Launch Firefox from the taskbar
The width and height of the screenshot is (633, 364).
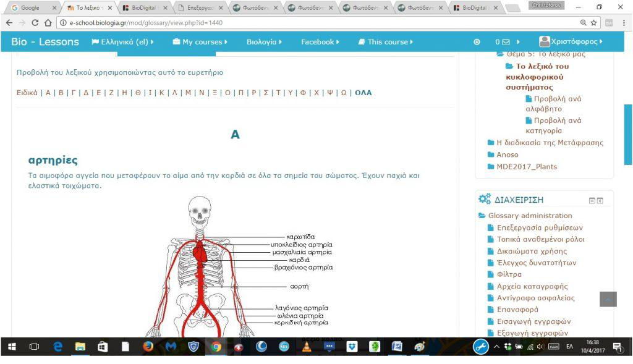pos(148,347)
